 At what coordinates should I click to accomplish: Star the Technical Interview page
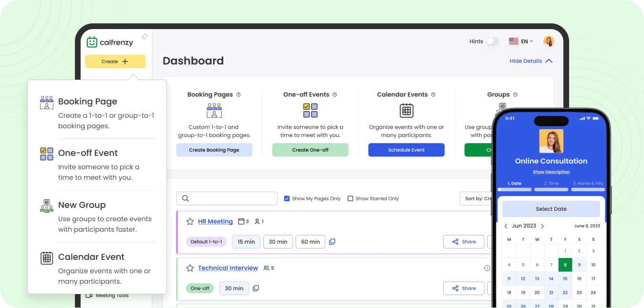[190, 268]
